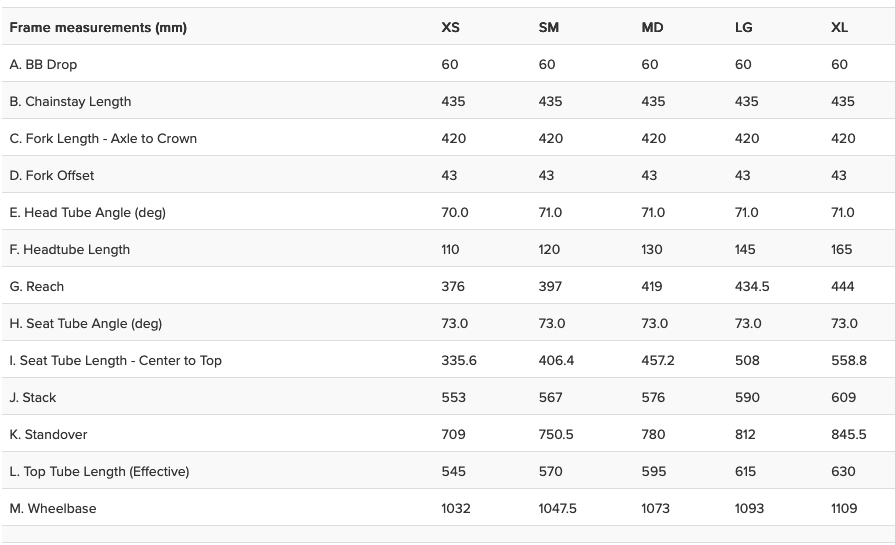
Task: Click the "M. Wheelbase" row label
Action: [53, 509]
